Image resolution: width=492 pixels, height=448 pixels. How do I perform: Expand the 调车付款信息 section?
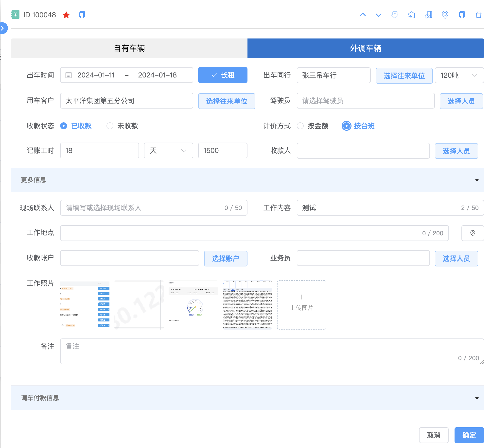point(477,398)
